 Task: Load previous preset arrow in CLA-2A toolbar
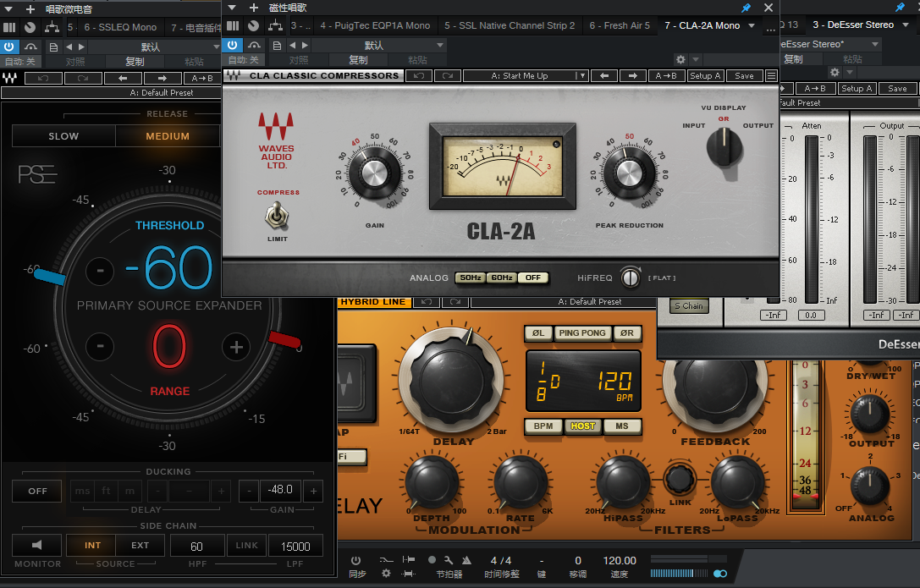click(x=604, y=75)
